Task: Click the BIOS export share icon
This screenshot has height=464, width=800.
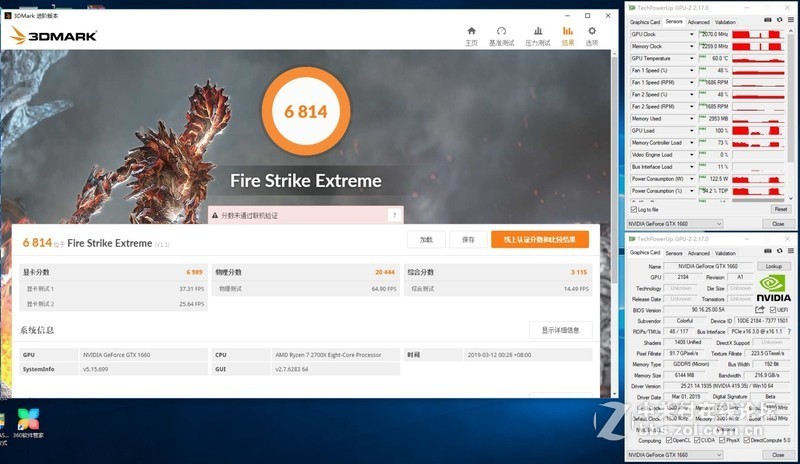Action: coord(760,310)
